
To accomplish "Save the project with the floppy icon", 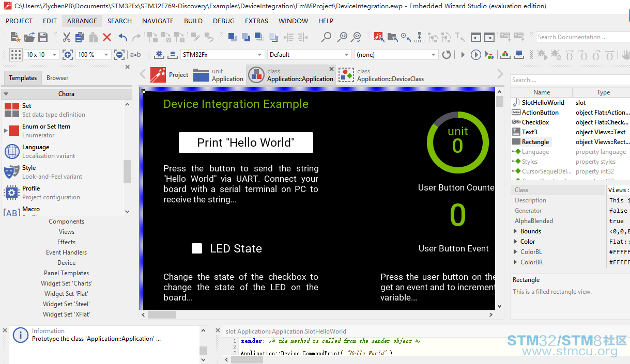I will [43, 37].
